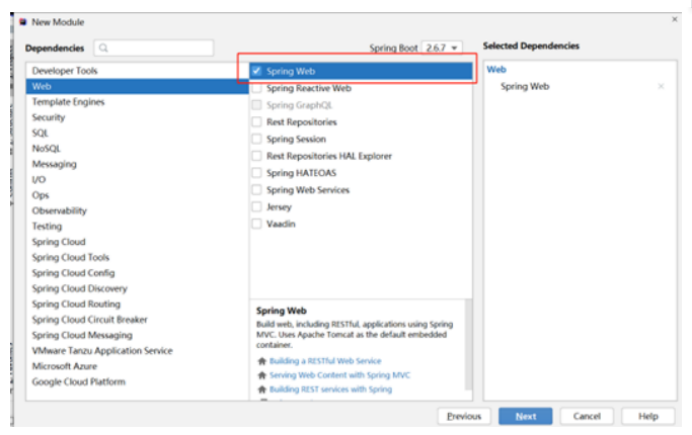The height and width of the screenshot is (435, 692).
Task: Click the disabled Spring GraphQL checkbox
Action: 257,105
